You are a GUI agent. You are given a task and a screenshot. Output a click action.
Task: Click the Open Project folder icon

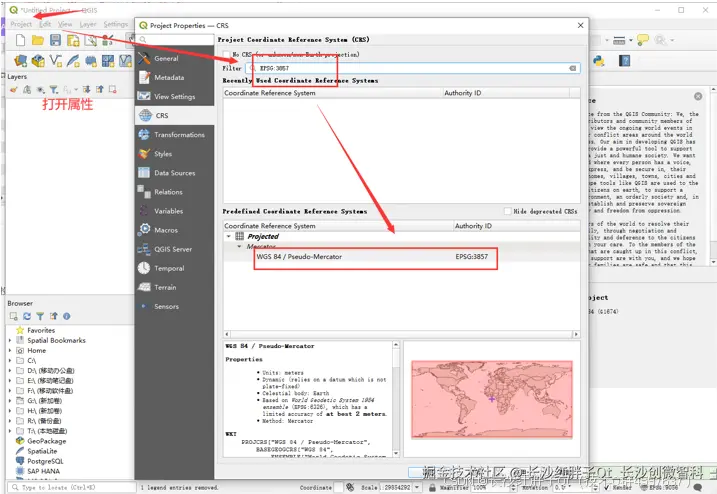pos(37,40)
